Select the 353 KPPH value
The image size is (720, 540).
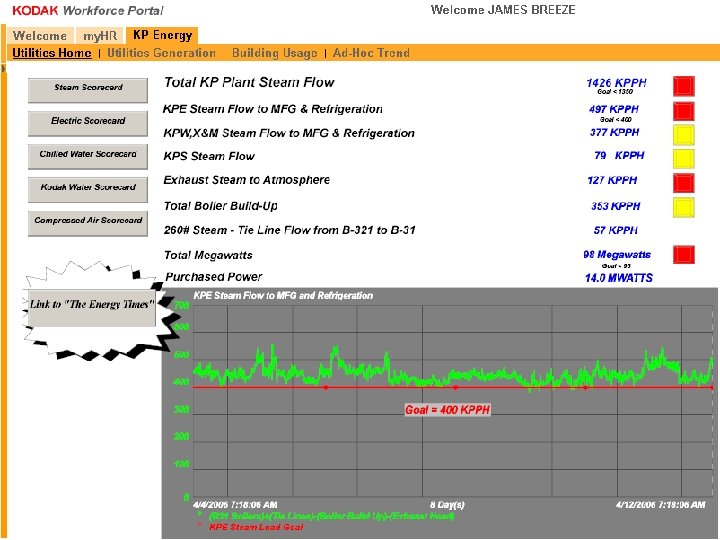616,206
